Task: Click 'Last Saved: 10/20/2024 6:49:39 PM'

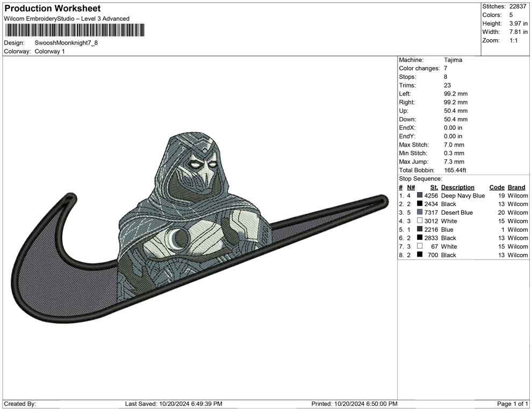Action: pyautogui.click(x=174, y=404)
